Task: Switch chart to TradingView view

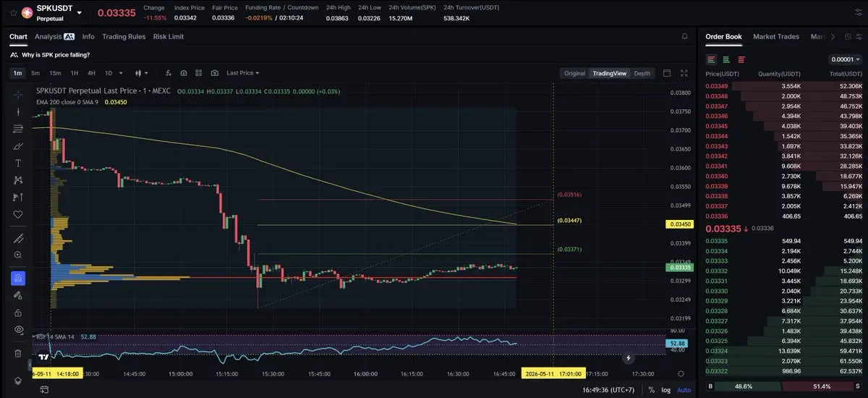Action: [610, 73]
